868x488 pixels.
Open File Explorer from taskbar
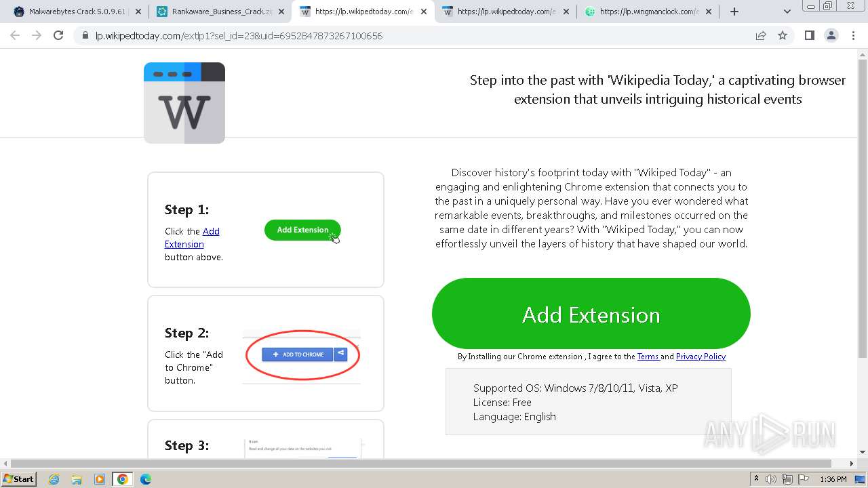(77, 479)
